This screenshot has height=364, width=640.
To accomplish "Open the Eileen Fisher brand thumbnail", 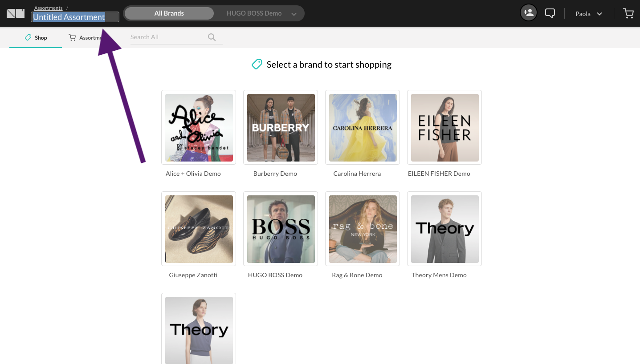I will tap(445, 128).
